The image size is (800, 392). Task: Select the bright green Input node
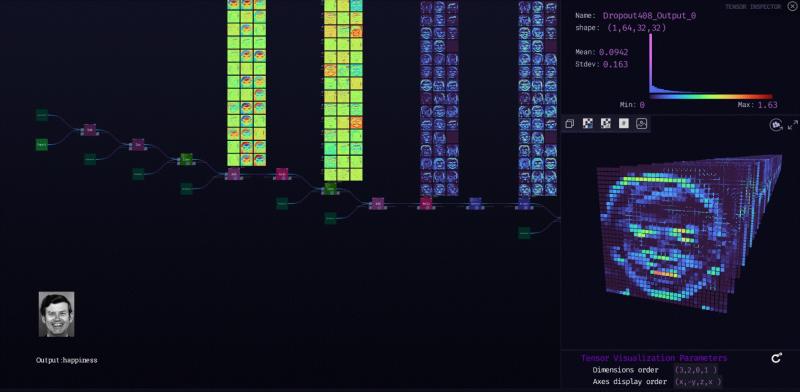pos(42,144)
